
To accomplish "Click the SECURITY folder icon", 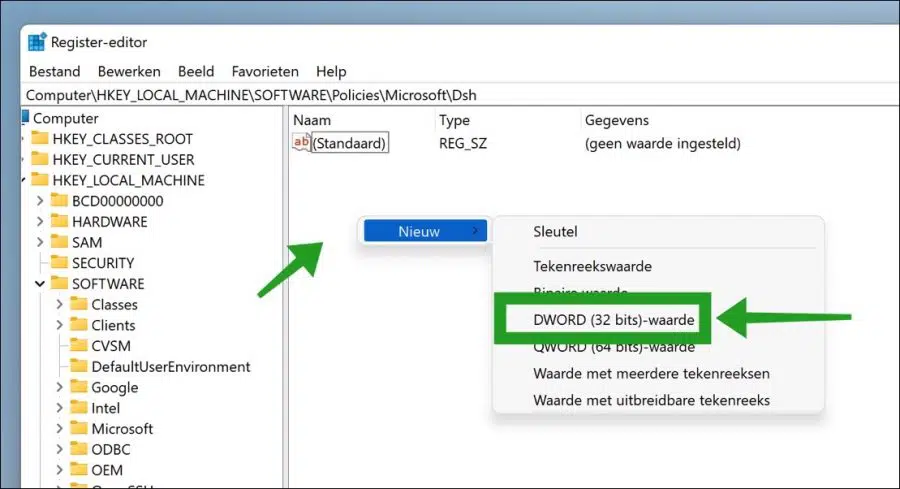I will pyautogui.click(x=59, y=262).
